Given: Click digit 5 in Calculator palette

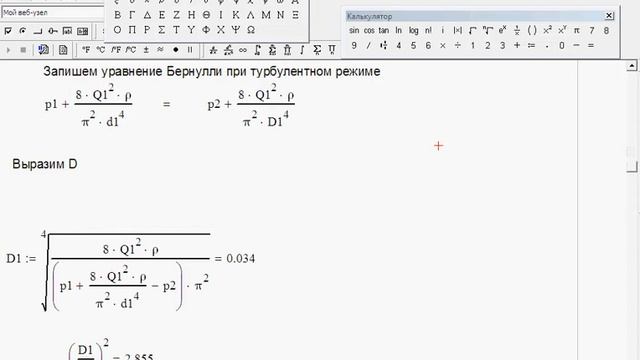Looking at the screenshot, I should click(413, 45).
